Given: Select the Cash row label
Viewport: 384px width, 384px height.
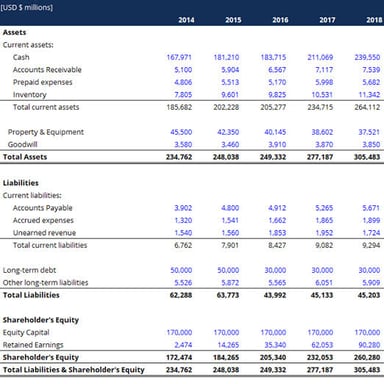Looking at the screenshot, I should (21, 57).
